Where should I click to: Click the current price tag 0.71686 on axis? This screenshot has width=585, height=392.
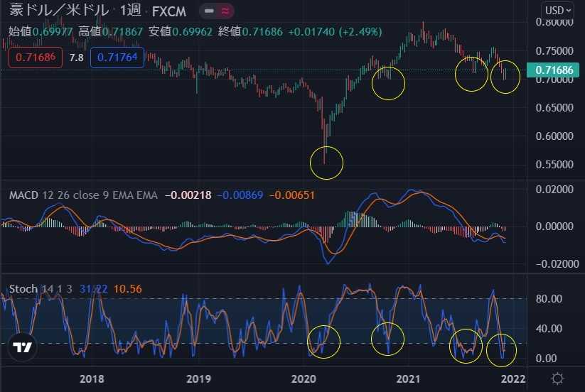(x=552, y=70)
